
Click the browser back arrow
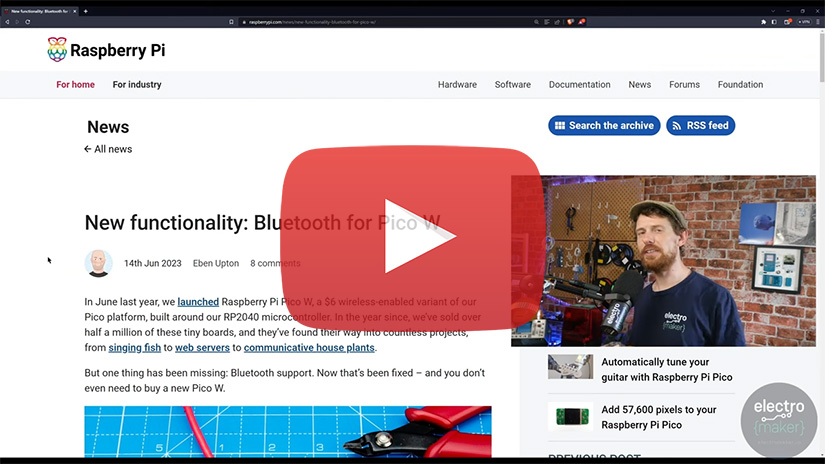point(7,22)
